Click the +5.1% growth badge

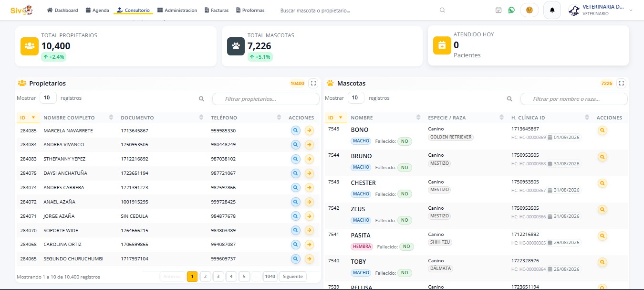click(260, 57)
